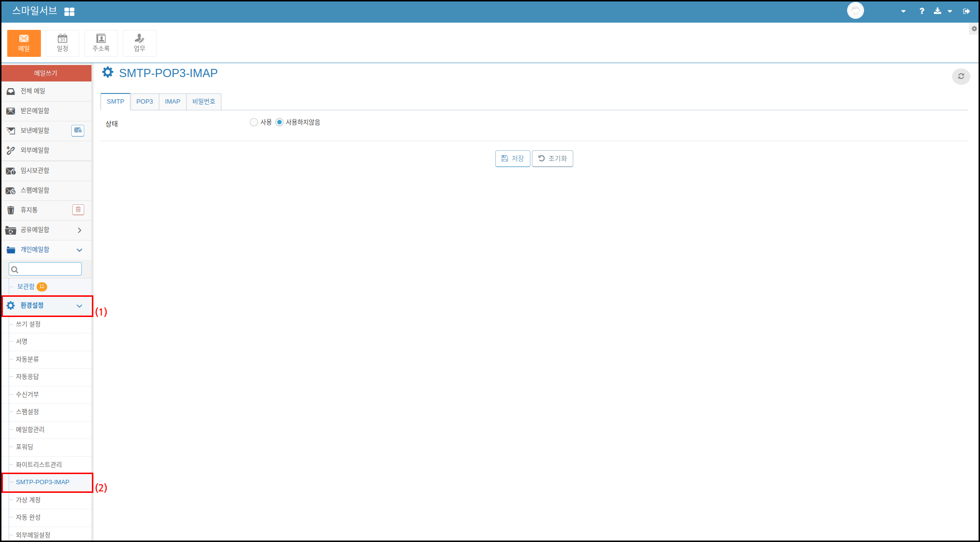Switch to the SMTP tab
The height and width of the screenshot is (542, 980).
116,102
